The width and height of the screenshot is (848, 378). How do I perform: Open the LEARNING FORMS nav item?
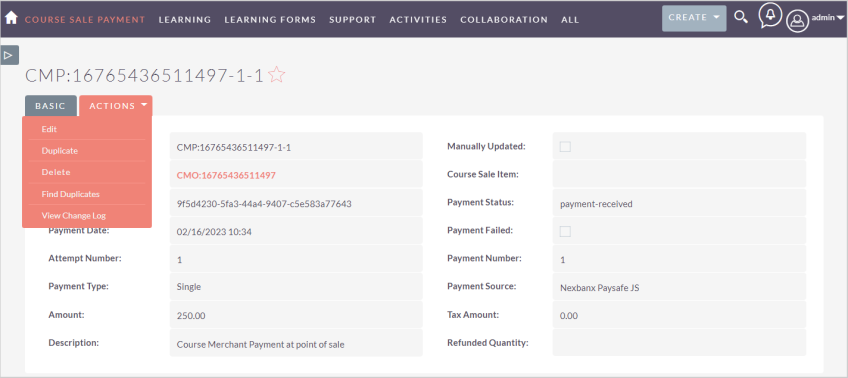point(270,19)
